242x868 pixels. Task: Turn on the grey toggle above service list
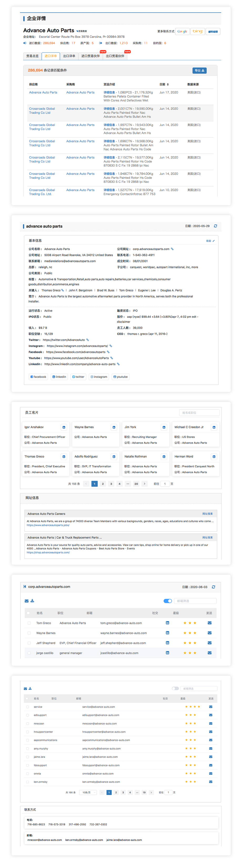(175, 688)
